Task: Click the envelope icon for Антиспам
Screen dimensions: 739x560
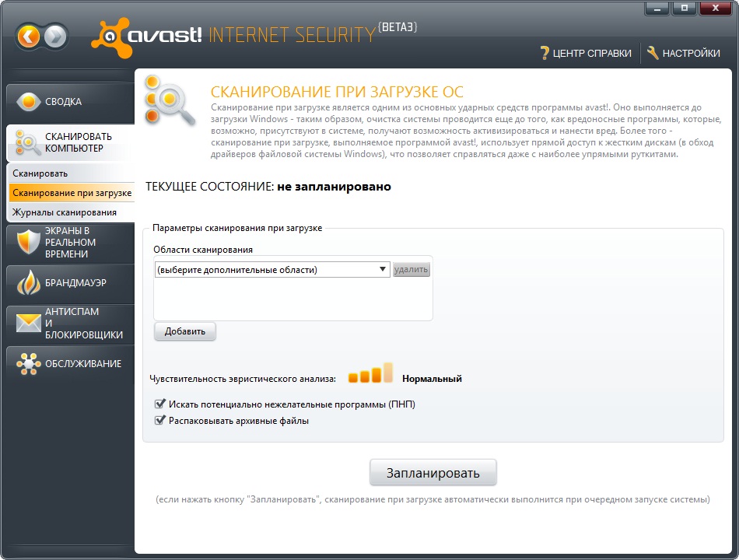Action: tap(28, 323)
